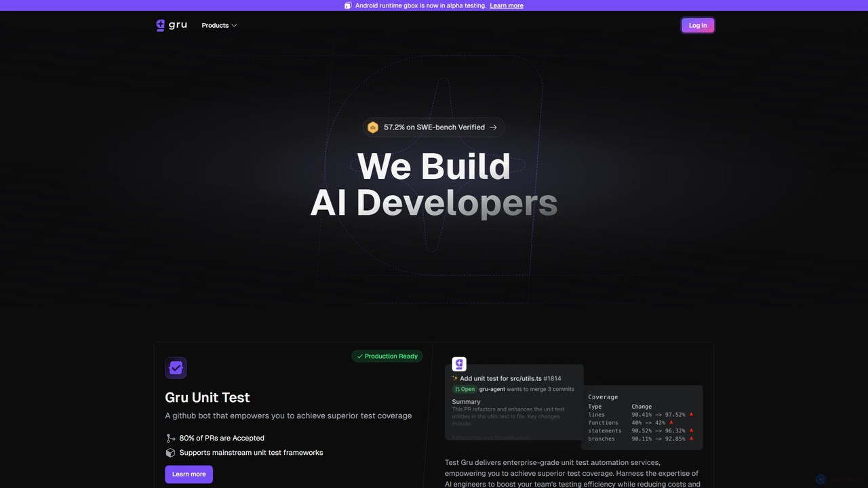This screenshot has height=488, width=868.
Task: Follow the banner's 'Learn more' link
Action: (507, 5)
